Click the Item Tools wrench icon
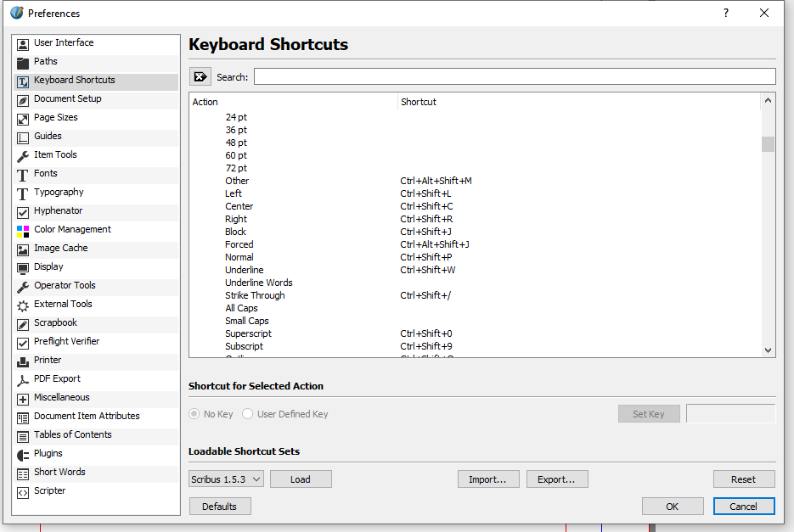Viewport: 794px width, 532px height. tap(23, 155)
